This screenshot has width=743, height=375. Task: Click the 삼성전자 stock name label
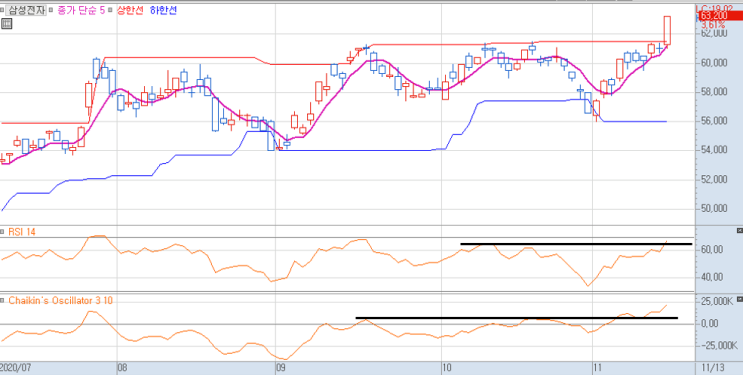pos(27,10)
